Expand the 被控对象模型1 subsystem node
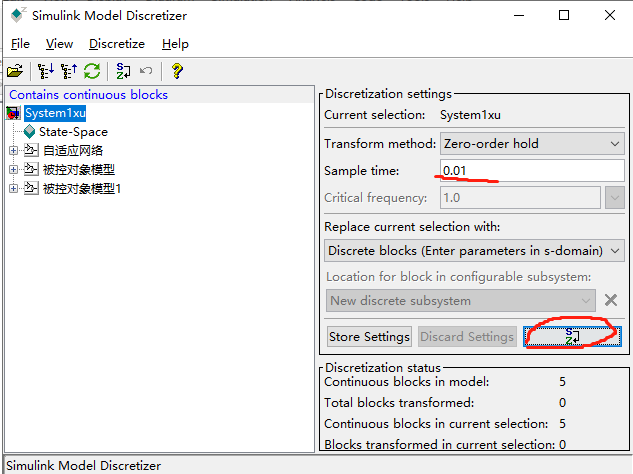 pyautogui.click(x=13, y=189)
